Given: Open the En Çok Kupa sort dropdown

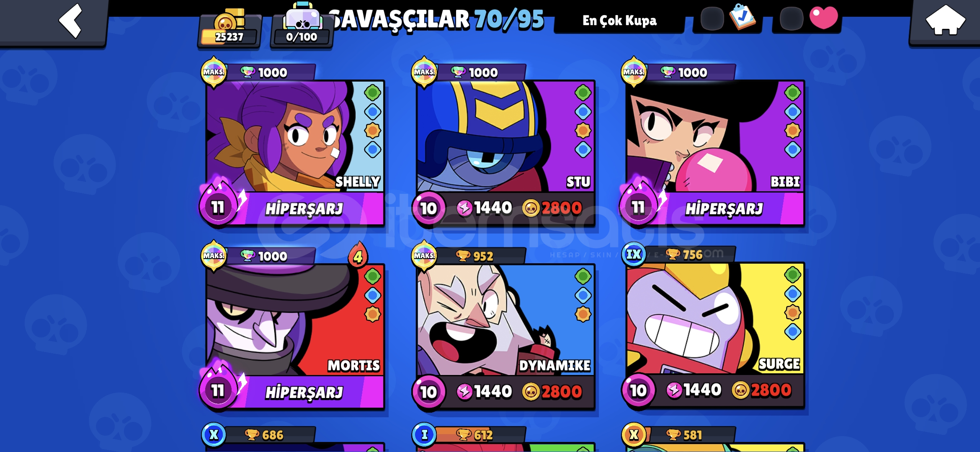Looking at the screenshot, I should point(619,20).
